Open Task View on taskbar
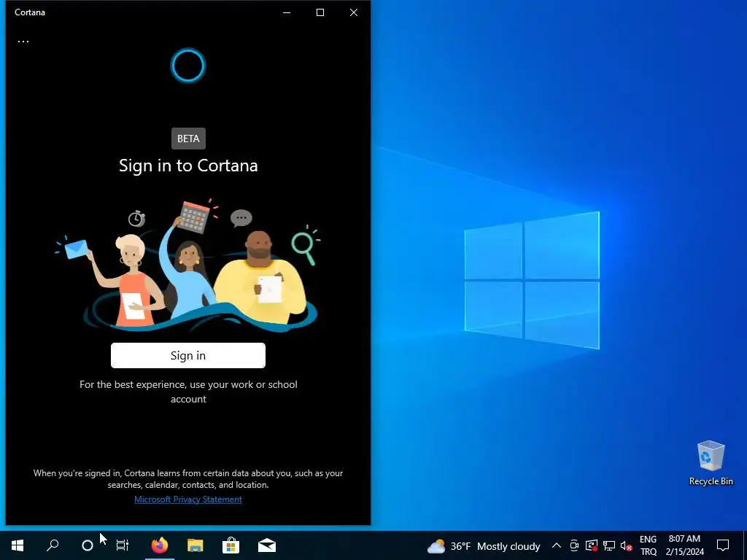This screenshot has width=747, height=560. (x=123, y=545)
